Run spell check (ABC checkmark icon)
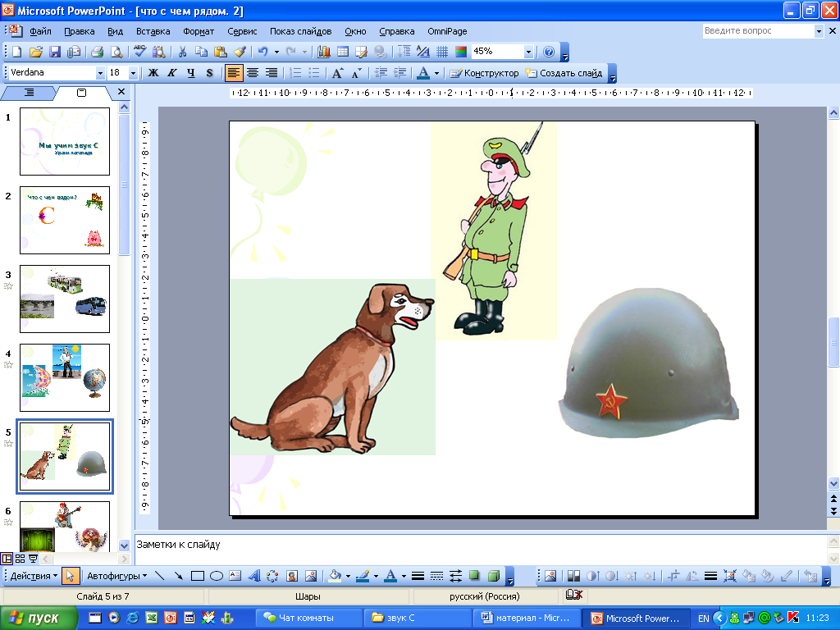840x630 pixels. (139, 52)
